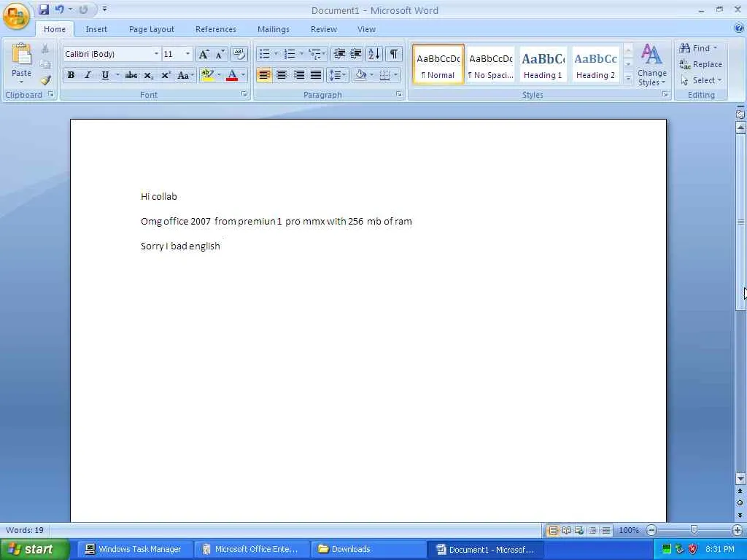The image size is (747, 560).
Task: Apply the text highlight color
Action: pyautogui.click(x=207, y=75)
